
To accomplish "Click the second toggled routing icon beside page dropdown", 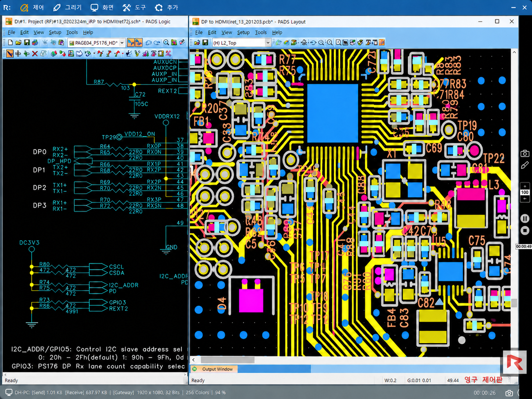I will click(x=139, y=43).
